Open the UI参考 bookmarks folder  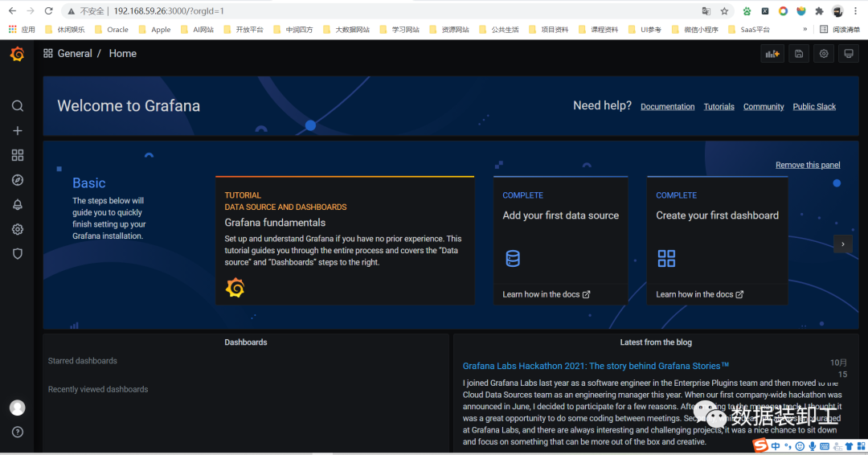point(645,29)
